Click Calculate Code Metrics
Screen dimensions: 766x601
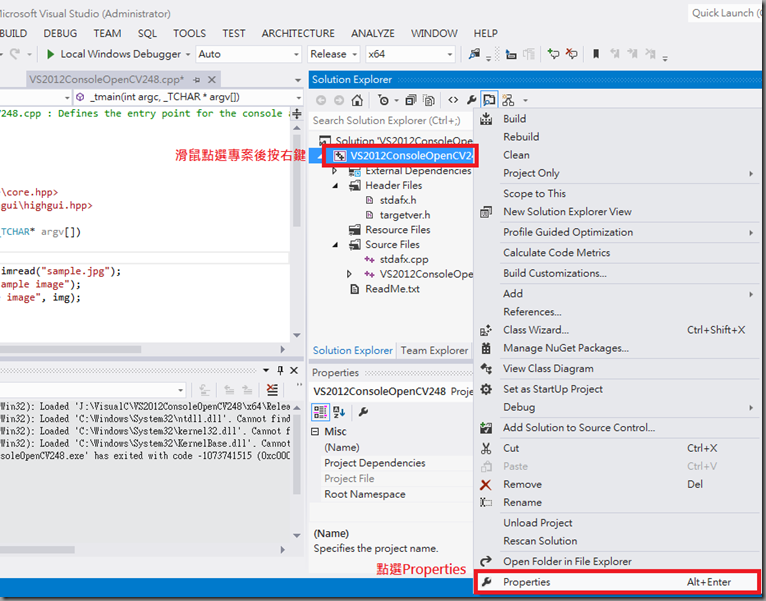click(617, 253)
